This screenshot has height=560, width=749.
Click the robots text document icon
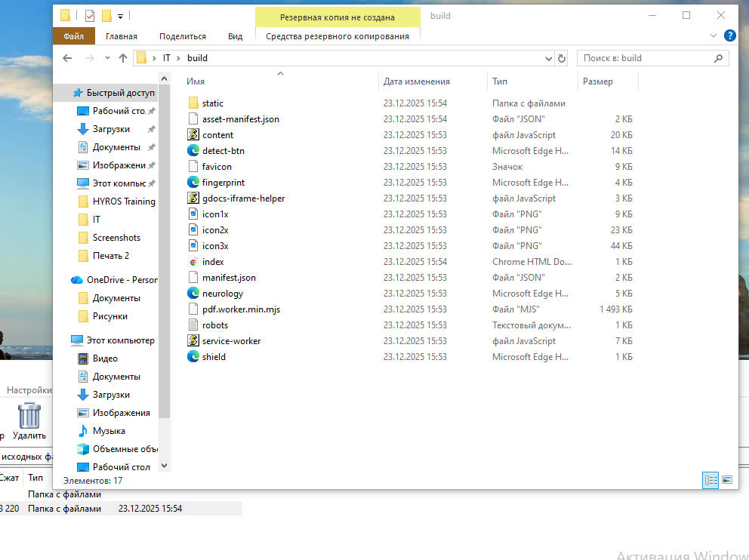coord(193,325)
